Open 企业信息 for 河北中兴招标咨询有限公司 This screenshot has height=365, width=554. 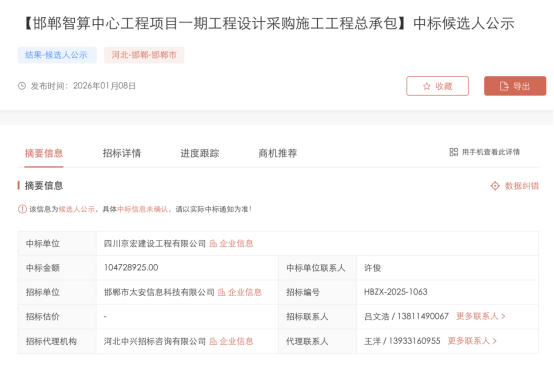236,341
